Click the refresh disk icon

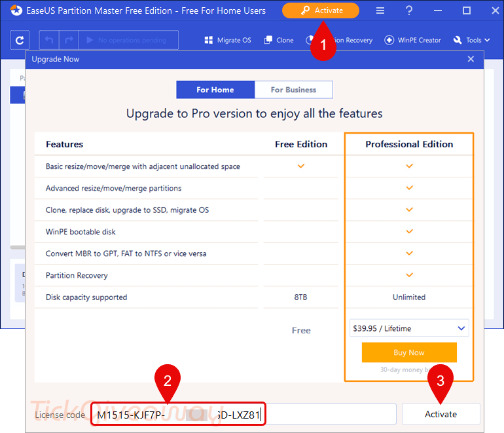click(x=20, y=40)
